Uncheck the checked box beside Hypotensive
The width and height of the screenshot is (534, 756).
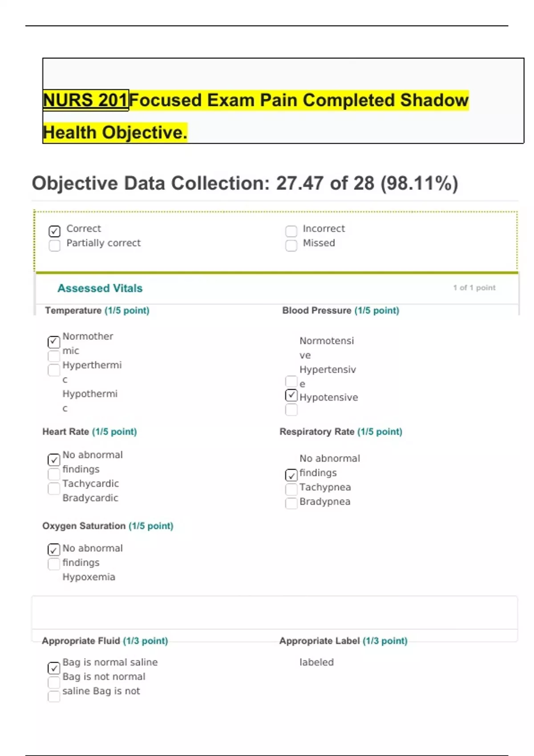(291, 395)
